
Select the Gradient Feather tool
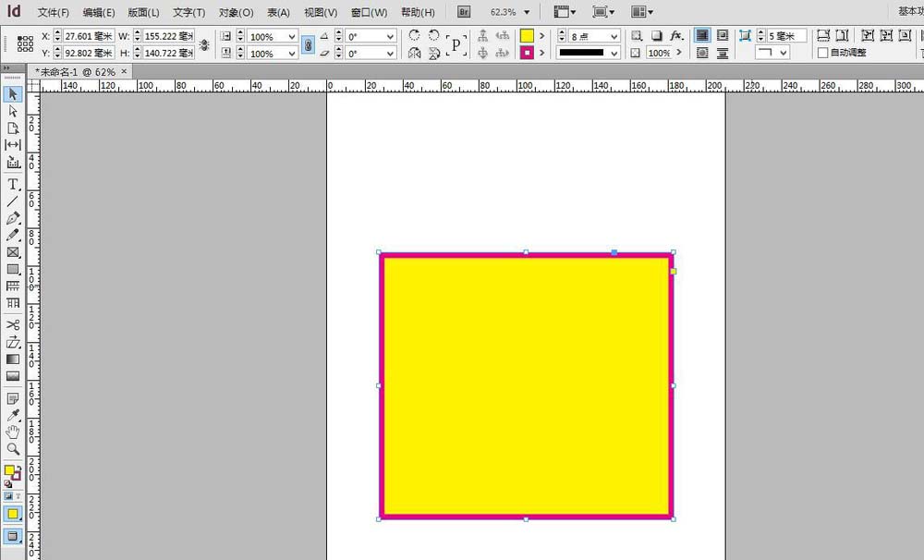13,376
